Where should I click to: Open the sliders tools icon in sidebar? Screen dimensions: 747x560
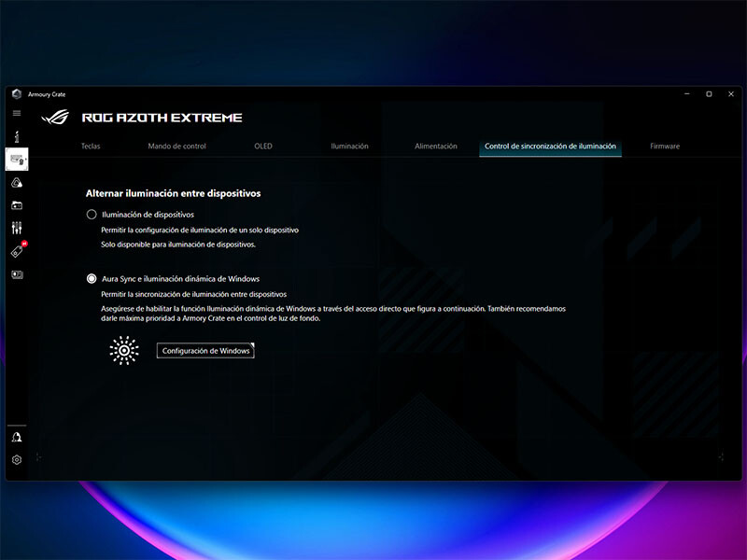(17, 228)
